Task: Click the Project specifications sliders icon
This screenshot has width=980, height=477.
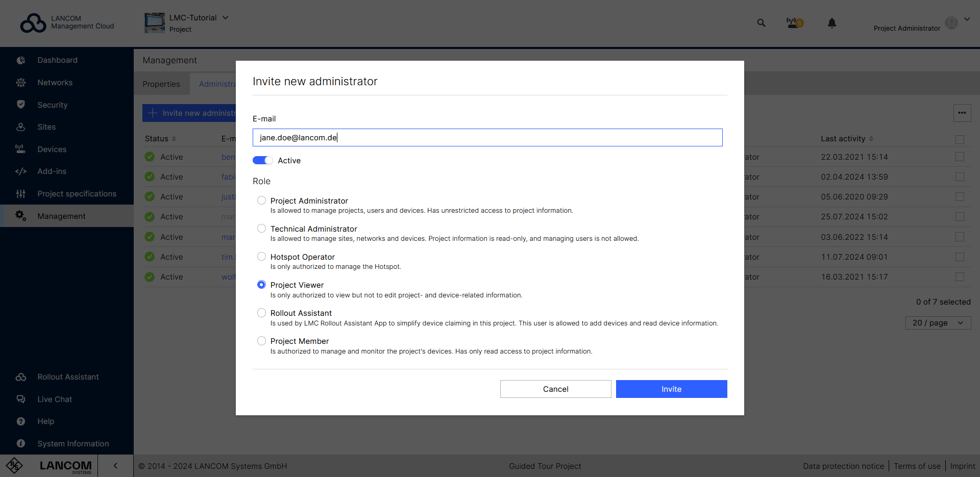Action: click(21, 194)
